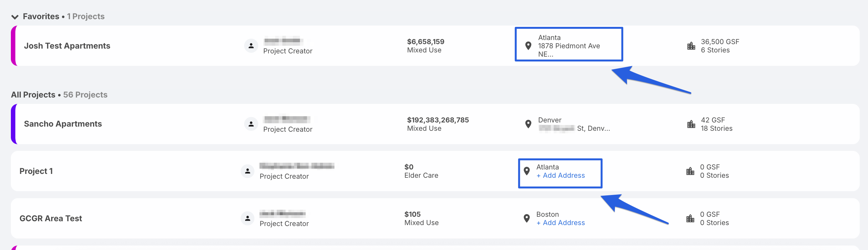Click building icon in GCGR Area Test row
This screenshot has width=868, height=250.
click(690, 218)
